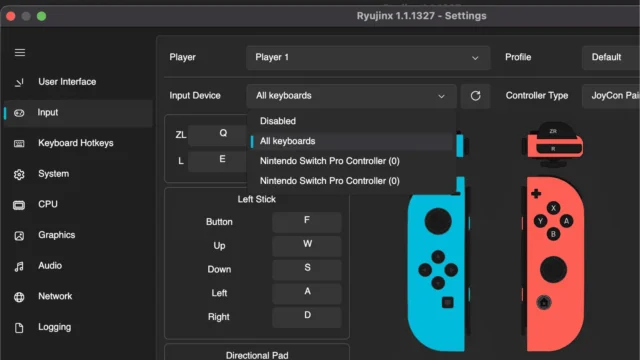
Task: Expand the Player 1 dropdown
Action: point(368,58)
